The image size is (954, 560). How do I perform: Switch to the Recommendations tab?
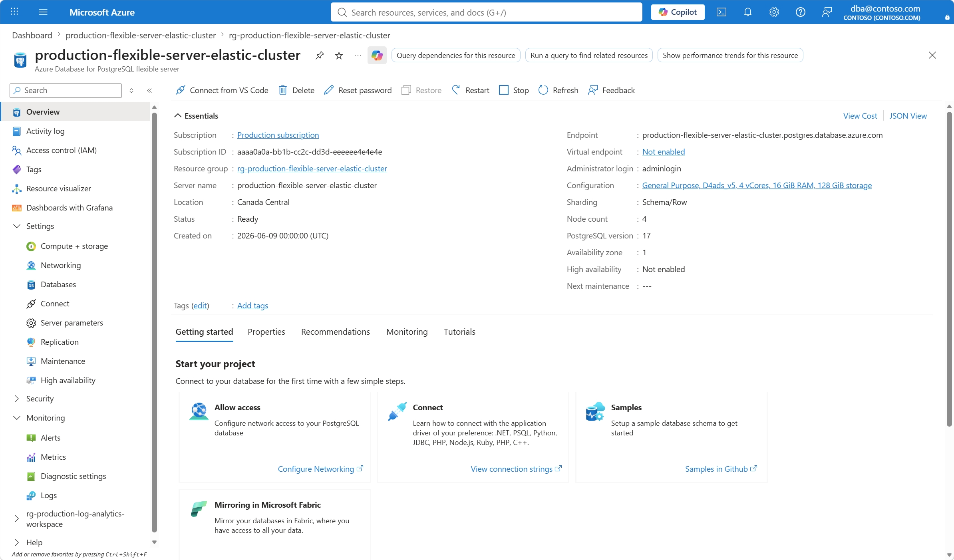click(336, 332)
